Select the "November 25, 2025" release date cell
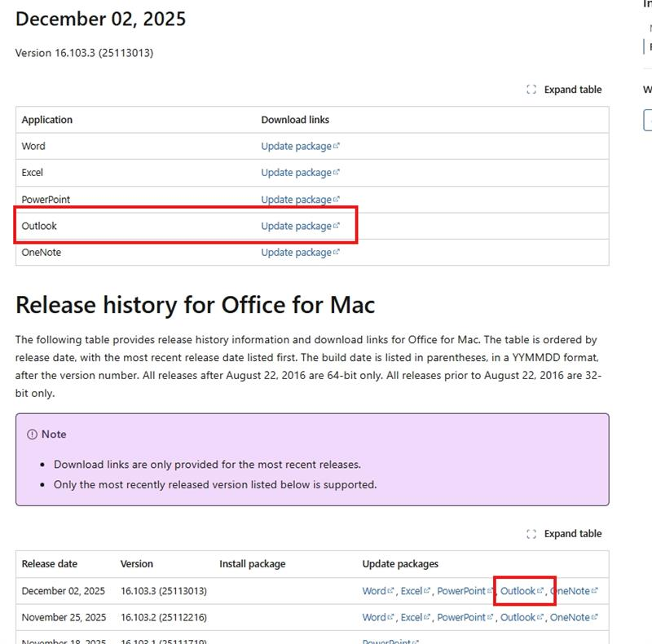Image resolution: width=652 pixels, height=644 pixels. (64, 618)
